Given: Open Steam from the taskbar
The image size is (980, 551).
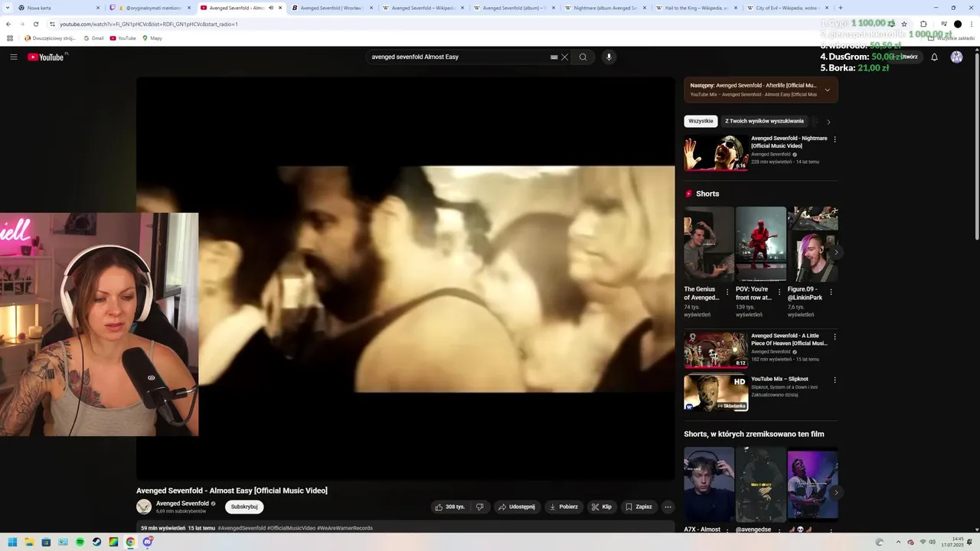Looking at the screenshot, I should [x=96, y=542].
